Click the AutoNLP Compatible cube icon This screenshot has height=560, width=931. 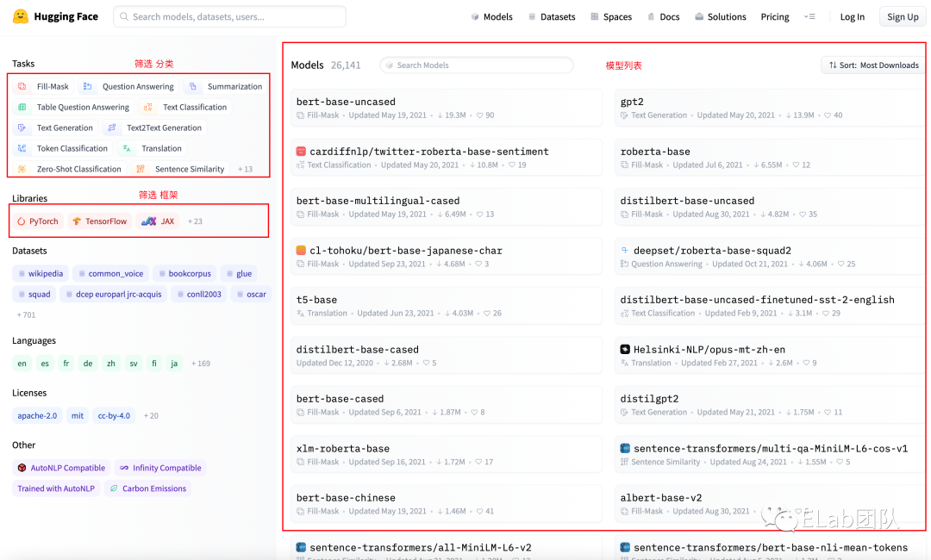pos(22,468)
